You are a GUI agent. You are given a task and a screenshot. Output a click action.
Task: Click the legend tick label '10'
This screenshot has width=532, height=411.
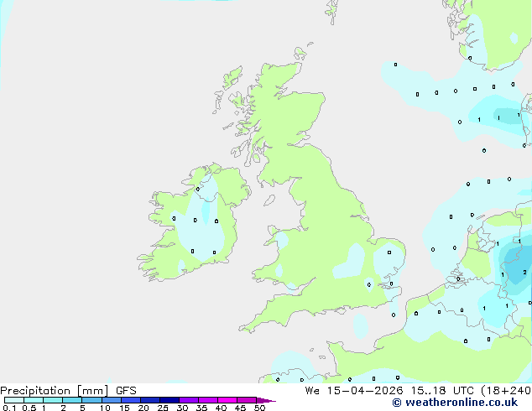pos(105,408)
